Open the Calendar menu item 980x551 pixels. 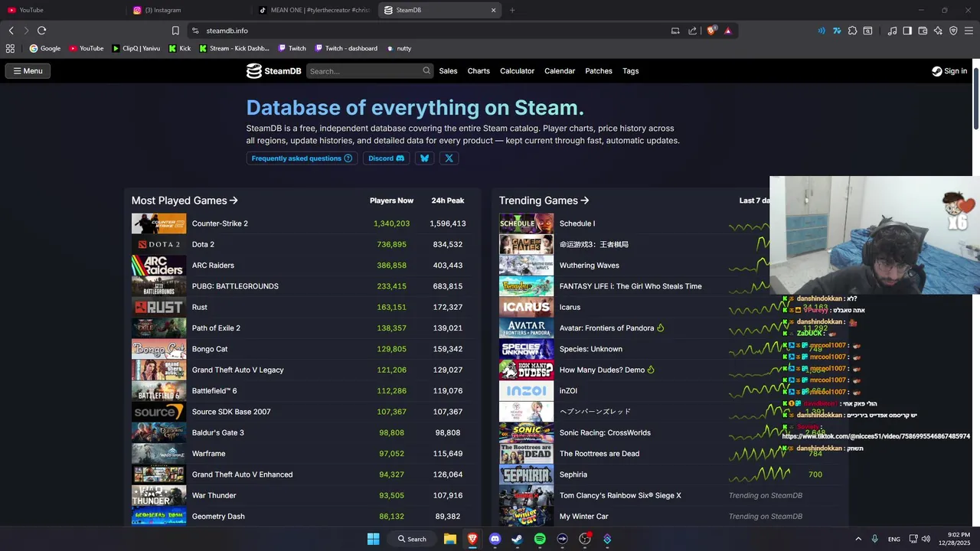tap(560, 71)
